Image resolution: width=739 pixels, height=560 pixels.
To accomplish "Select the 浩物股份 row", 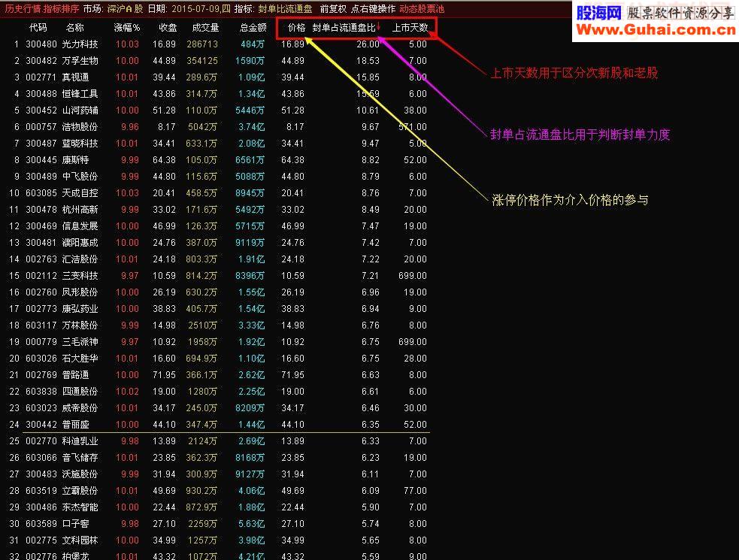I will point(220,127).
